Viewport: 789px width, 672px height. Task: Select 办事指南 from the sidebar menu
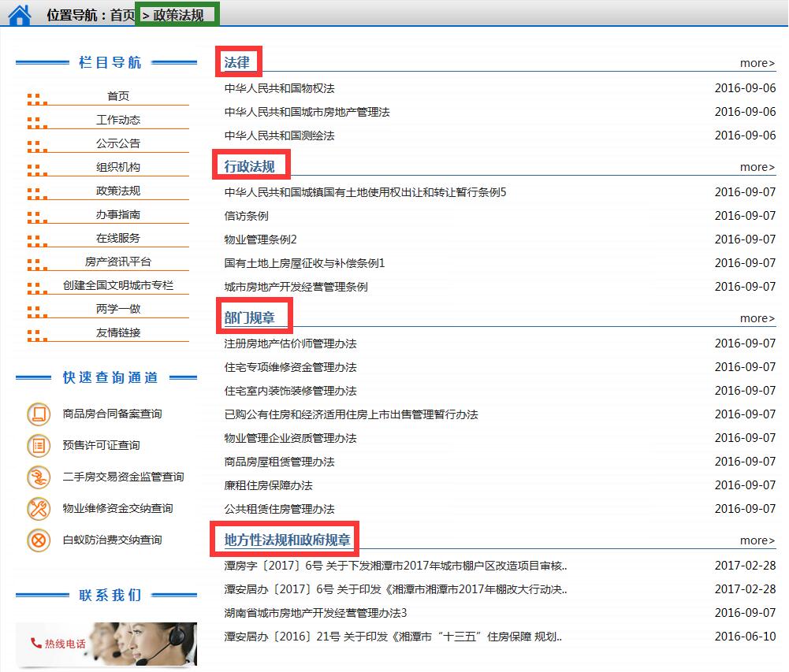tap(118, 214)
